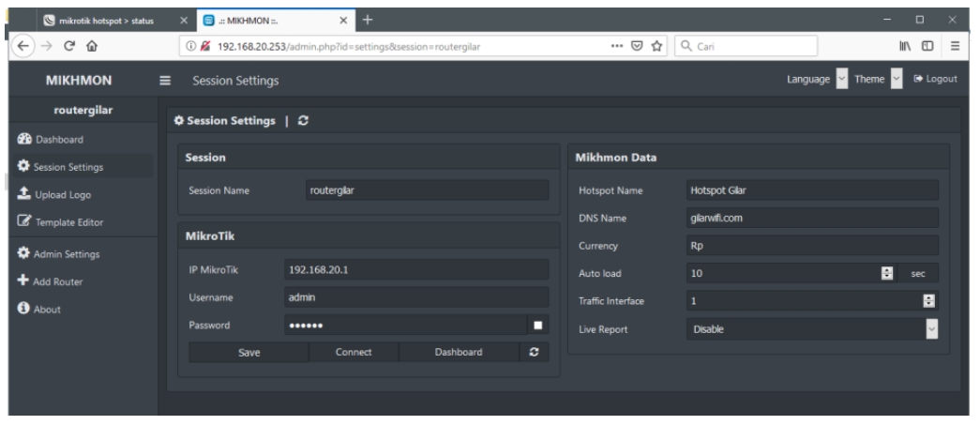Click the MIKHMON brand title
This screenshot has height=425, width=980.
click(79, 80)
